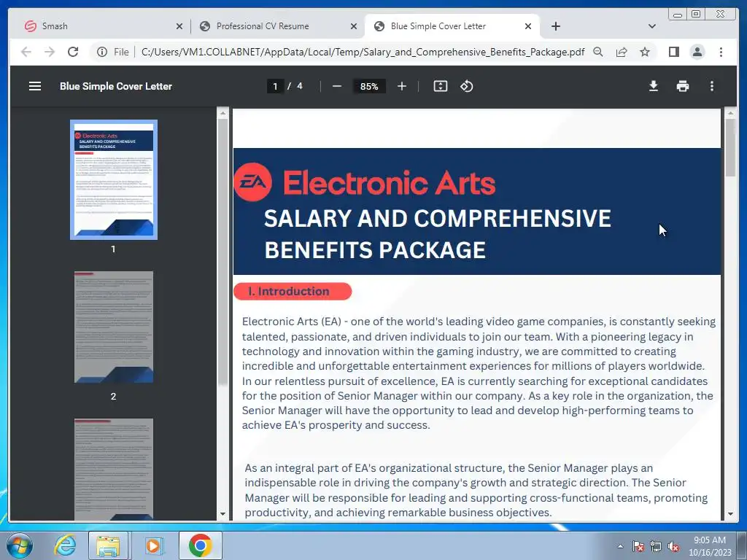Select page 2 thumbnail

113,327
